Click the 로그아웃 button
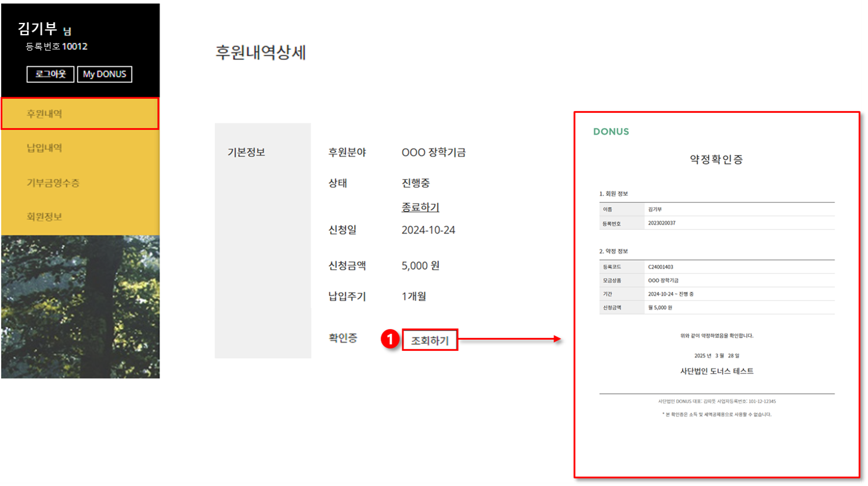 51,74
